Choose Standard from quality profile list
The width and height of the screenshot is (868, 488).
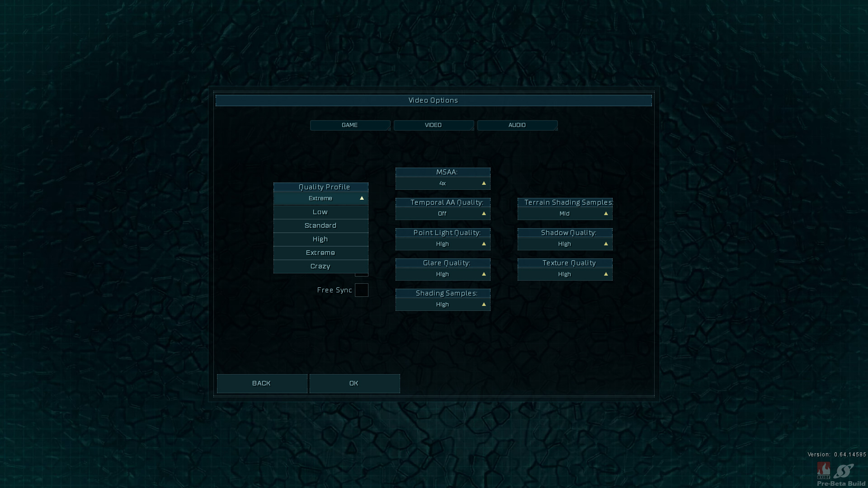(x=321, y=226)
